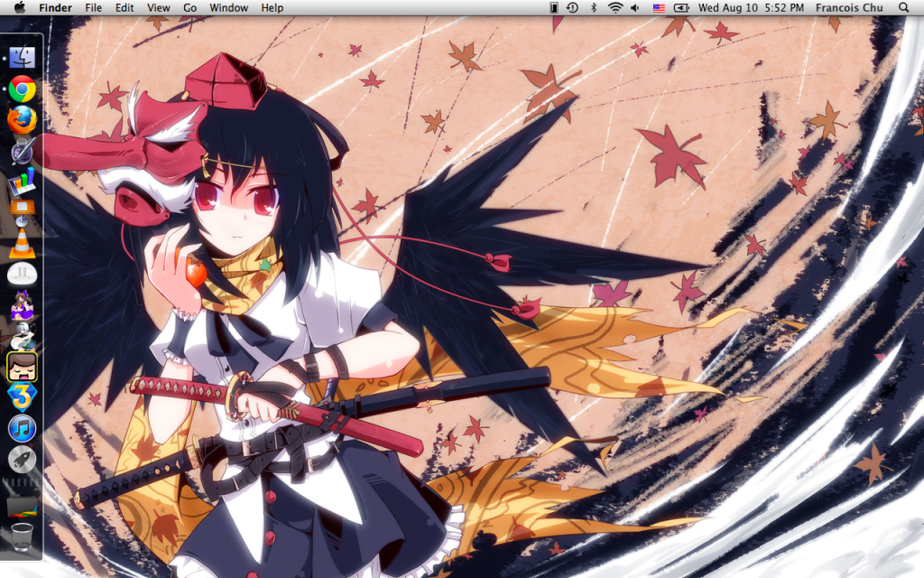Open the View menu
The image size is (924, 578).
(159, 7)
